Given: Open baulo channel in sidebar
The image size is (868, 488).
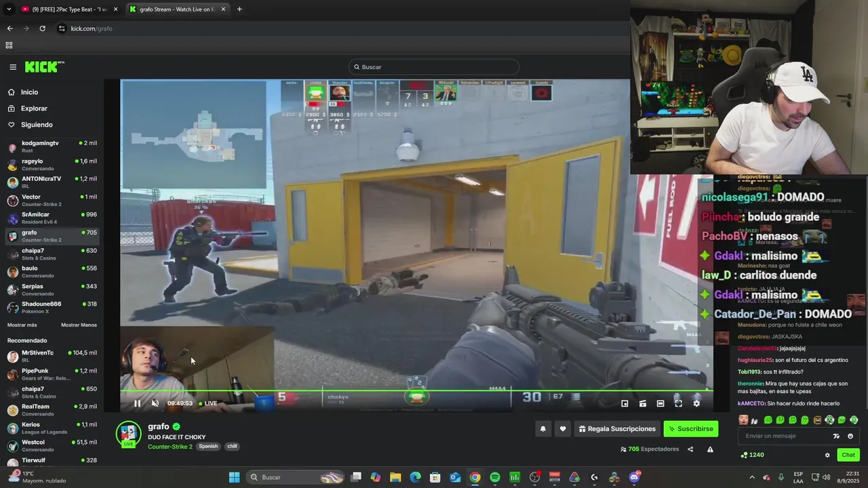Looking at the screenshot, I should (x=52, y=272).
